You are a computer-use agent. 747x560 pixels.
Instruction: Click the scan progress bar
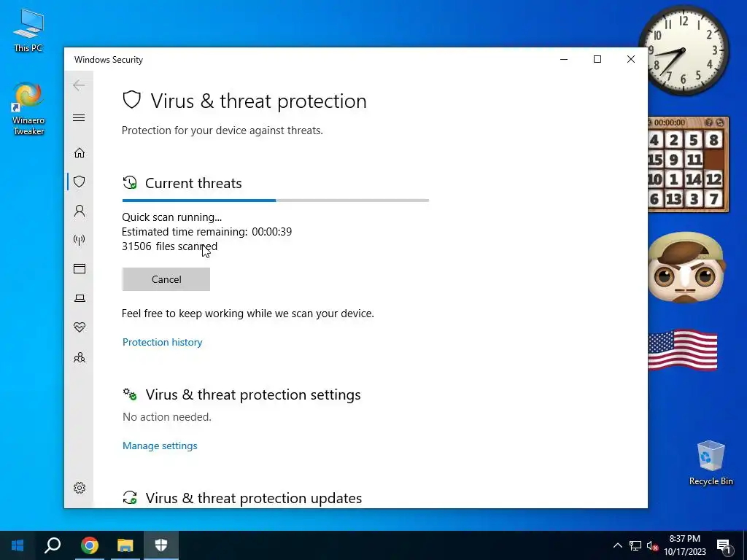(275, 201)
